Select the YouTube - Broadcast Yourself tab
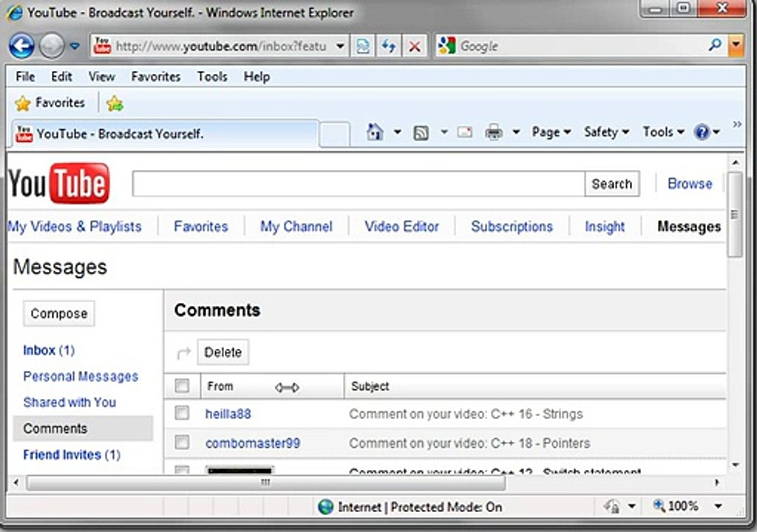 pyautogui.click(x=164, y=134)
